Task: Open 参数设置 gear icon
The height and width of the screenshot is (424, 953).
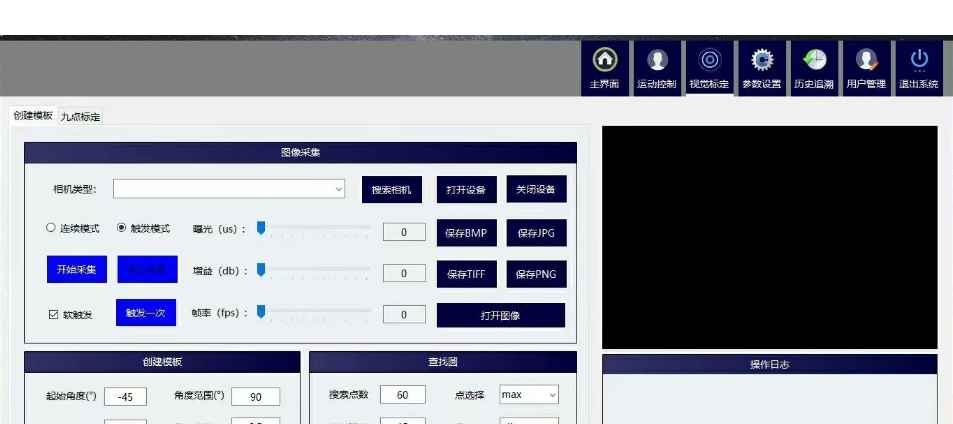Action: (x=761, y=67)
